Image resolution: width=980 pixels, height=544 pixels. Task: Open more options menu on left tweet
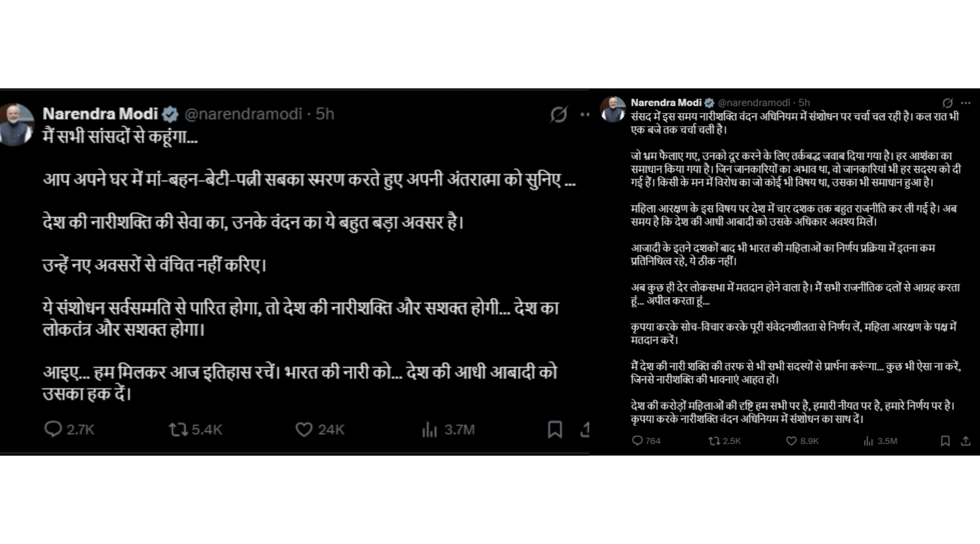[585, 114]
